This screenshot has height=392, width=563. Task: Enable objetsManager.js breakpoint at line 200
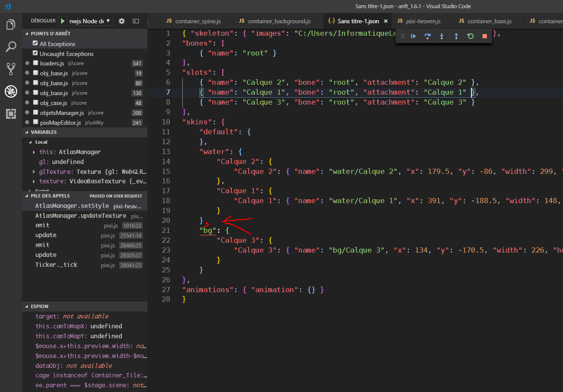[36, 113]
